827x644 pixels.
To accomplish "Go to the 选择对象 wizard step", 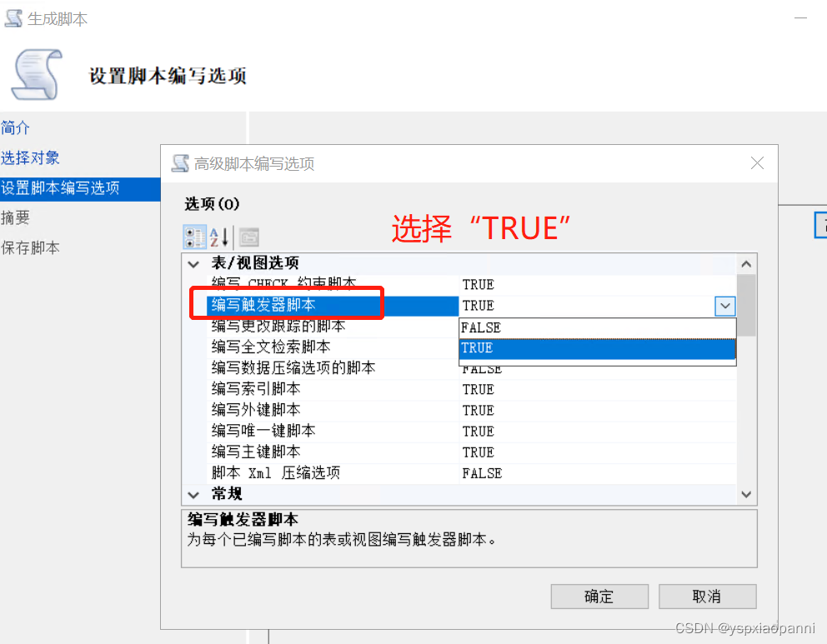I will coord(31,157).
